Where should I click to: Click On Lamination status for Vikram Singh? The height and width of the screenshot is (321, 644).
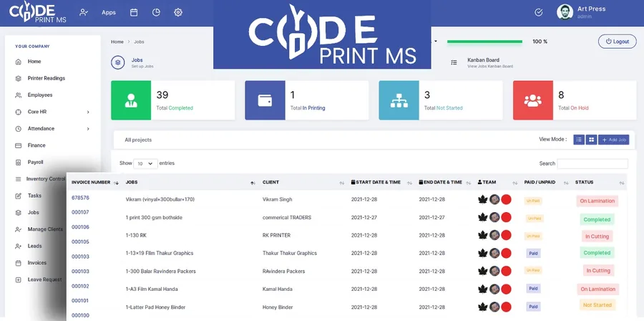click(597, 201)
